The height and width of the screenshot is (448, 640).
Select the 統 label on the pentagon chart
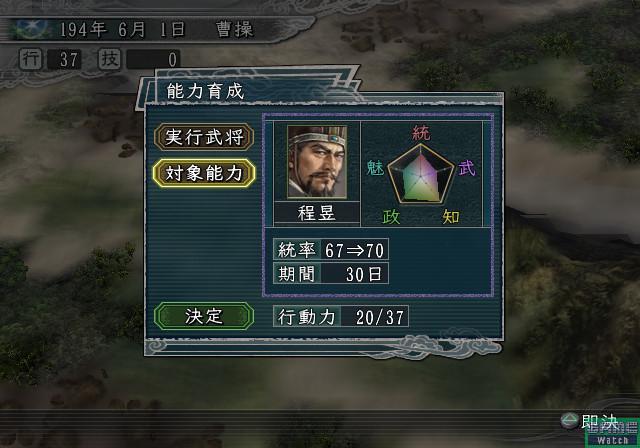pyautogui.click(x=421, y=133)
